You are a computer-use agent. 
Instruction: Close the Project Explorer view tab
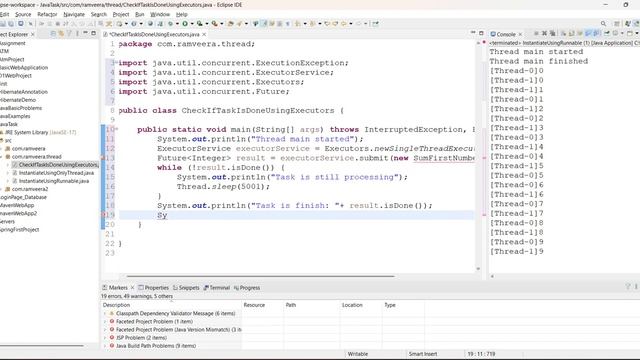(x=33, y=35)
